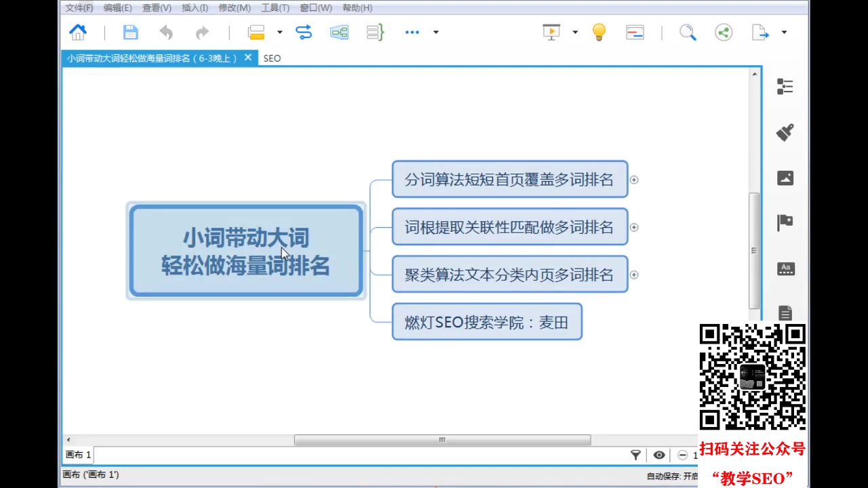868x488 pixels.
Task: Open the search magnifier tool
Action: coord(688,32)
